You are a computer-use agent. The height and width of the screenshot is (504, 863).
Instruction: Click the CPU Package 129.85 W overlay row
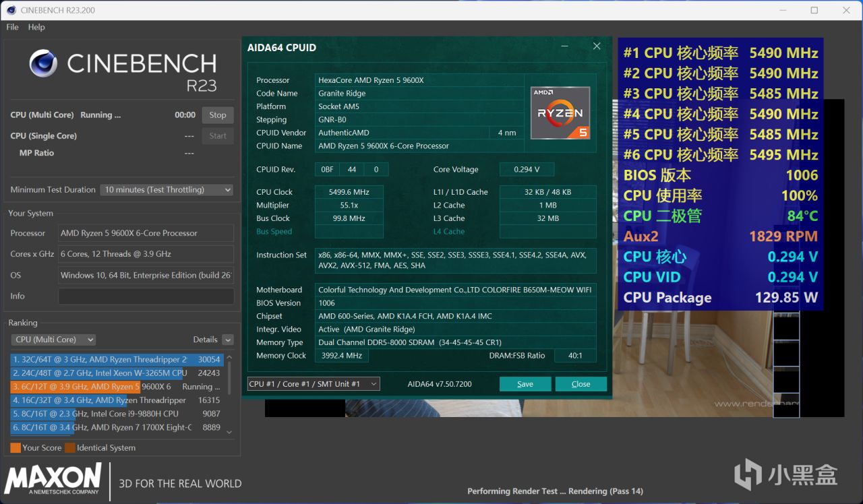pyautogui.click(x=721, y=297)
